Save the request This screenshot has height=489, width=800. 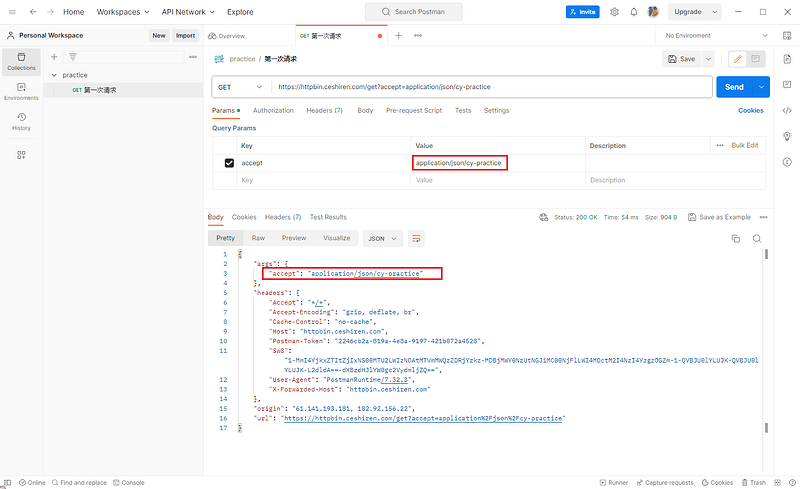pos(682,59)
